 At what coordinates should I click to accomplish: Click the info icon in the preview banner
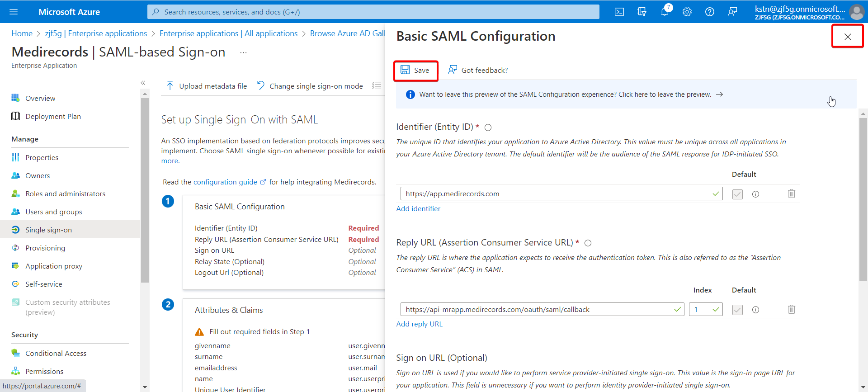[410, 94]
